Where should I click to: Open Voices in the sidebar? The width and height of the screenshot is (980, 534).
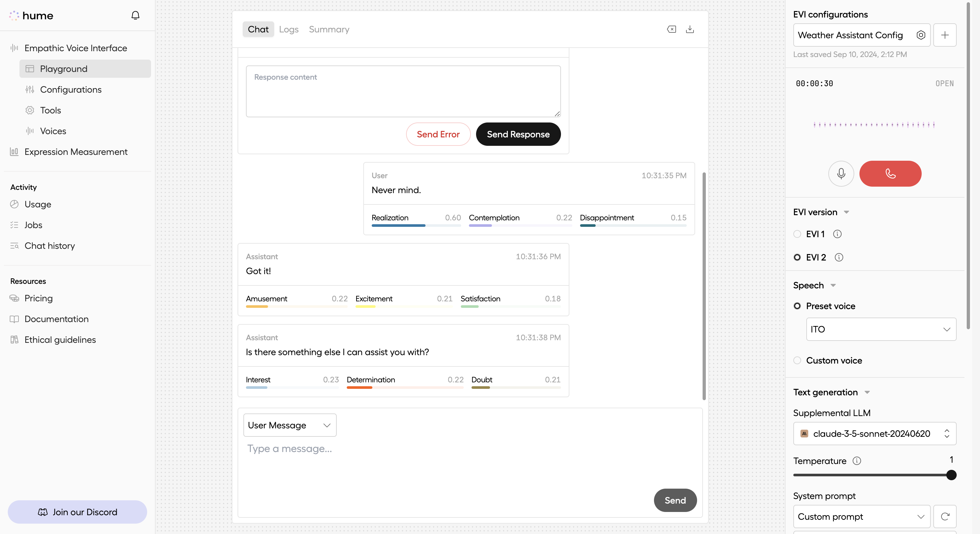[x=53, y=131]
